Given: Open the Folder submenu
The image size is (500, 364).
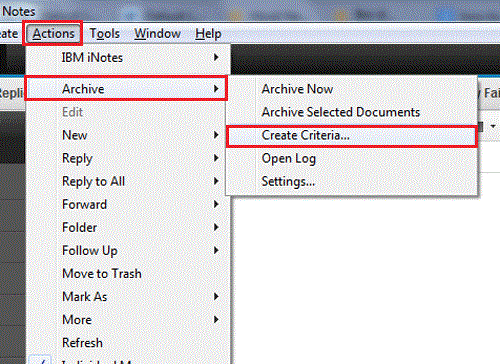Looking at the screenshot, I should [128, 227].
